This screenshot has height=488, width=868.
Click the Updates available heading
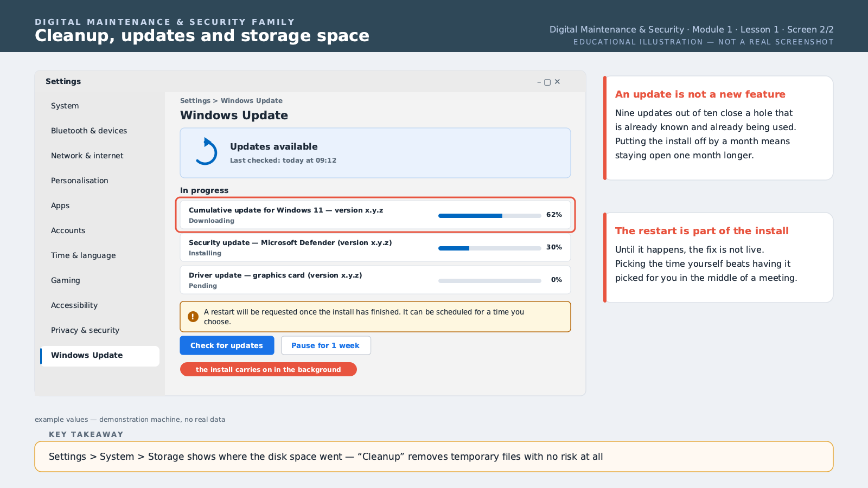274,146
